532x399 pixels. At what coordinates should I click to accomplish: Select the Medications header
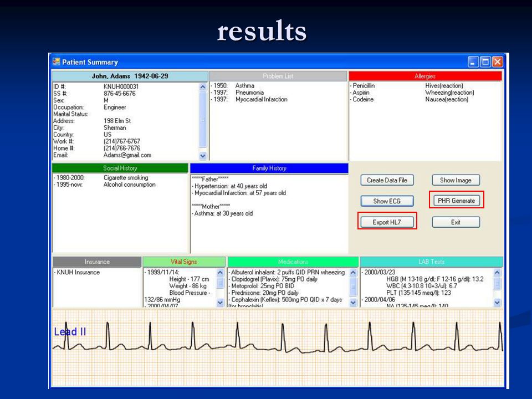click(293, 262)
